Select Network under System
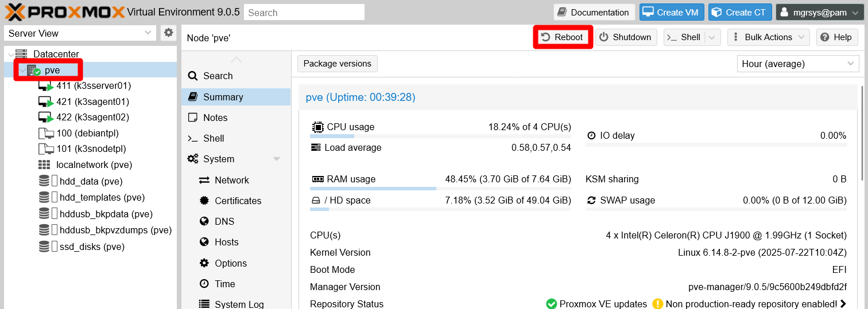The height and width of the screenshot is (309, 868). pos(231,180)
